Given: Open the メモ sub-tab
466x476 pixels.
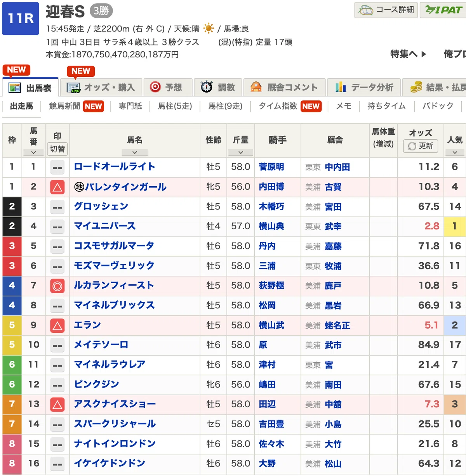Looking at the screenshot, I should click(344, 106).
